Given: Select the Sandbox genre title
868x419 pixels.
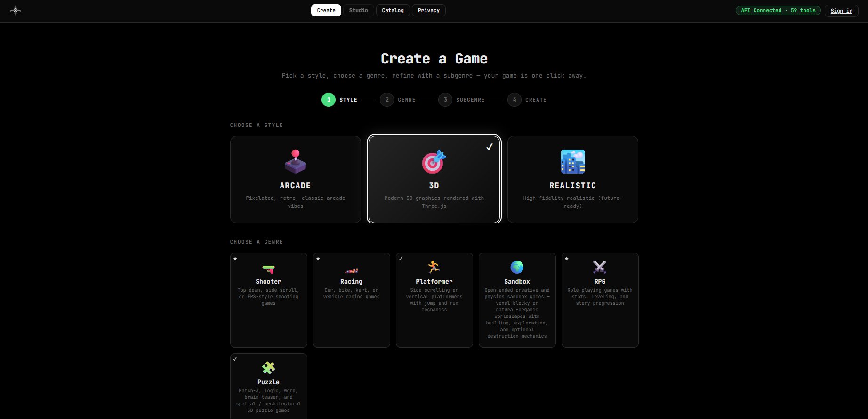Looking at the screenshot, I should [517, 282].
